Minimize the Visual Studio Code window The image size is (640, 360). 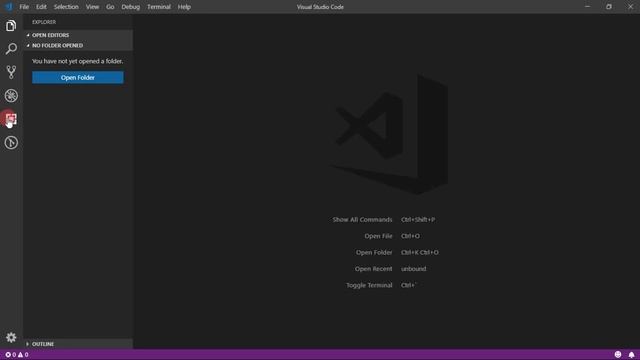(587, 7)
